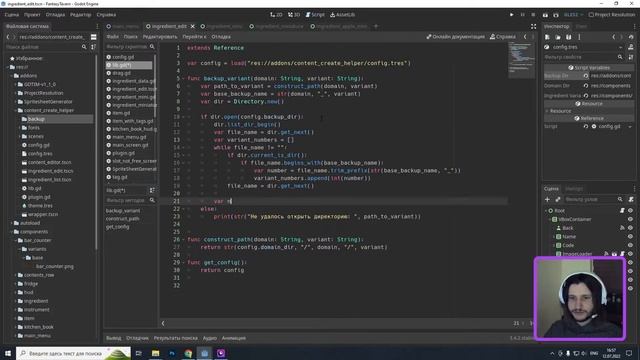Expand the autoload folder

click(11, 223)
